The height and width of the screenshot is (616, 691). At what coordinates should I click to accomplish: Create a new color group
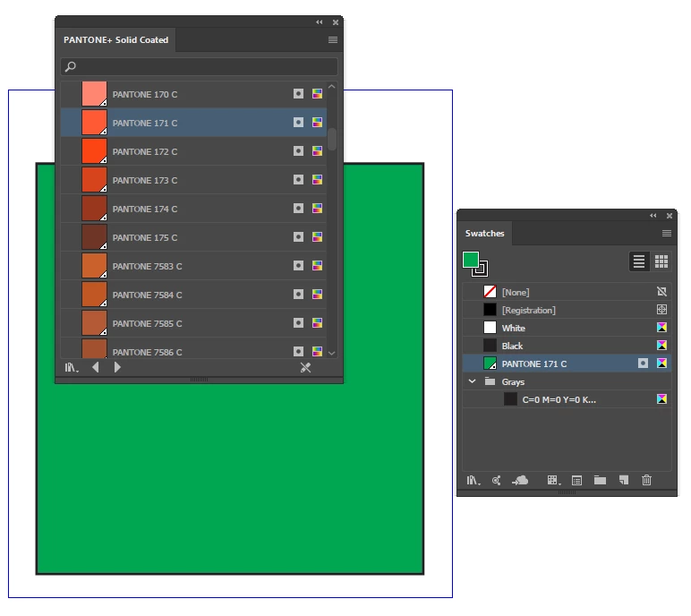click(600, 480)
